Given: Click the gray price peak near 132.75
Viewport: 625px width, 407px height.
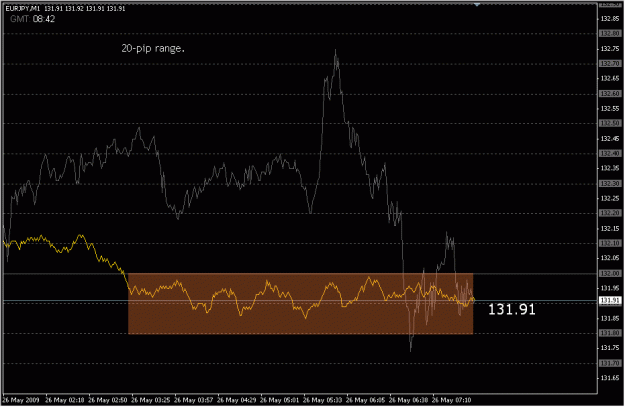Looking at the screenshot, I should coord(336,52).
